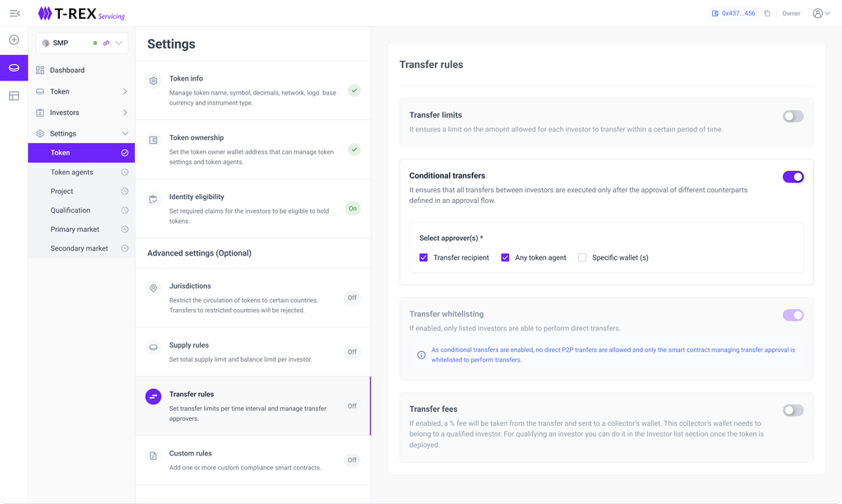Image resolution: width=842 pixels, height=504 pixels.
Task: Enable the Transfer fees toggle switch
Action: (x=793, y=410)
